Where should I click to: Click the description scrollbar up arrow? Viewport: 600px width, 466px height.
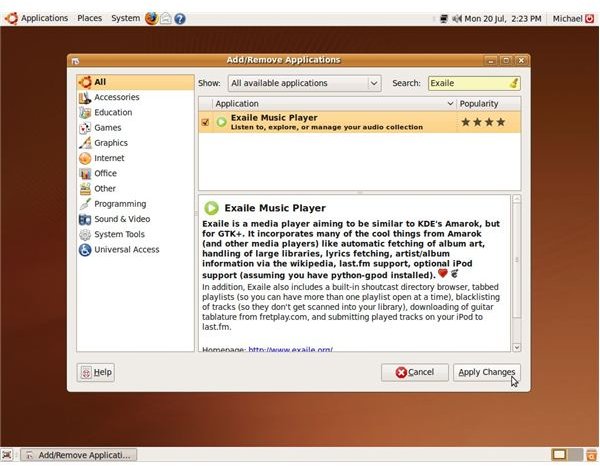tap(516, 199)
